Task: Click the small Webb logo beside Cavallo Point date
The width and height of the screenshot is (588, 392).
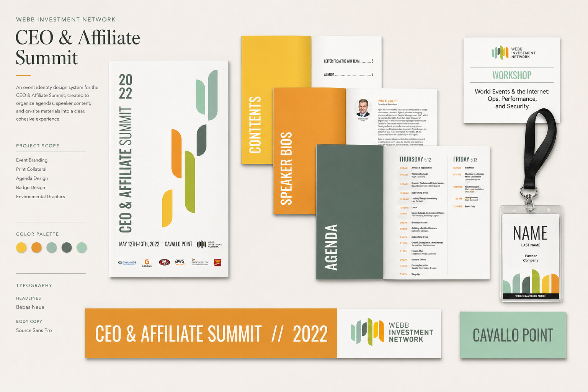Action: coord(209,244)
